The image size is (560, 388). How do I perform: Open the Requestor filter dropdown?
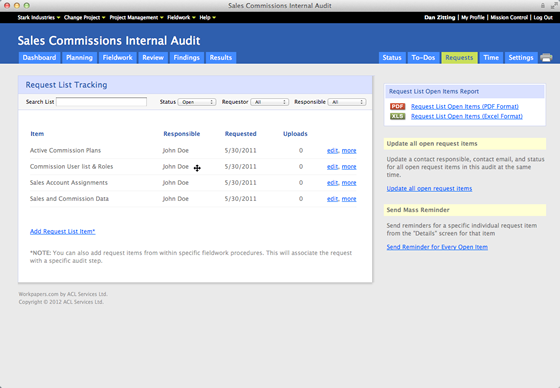tap(270, 102)
